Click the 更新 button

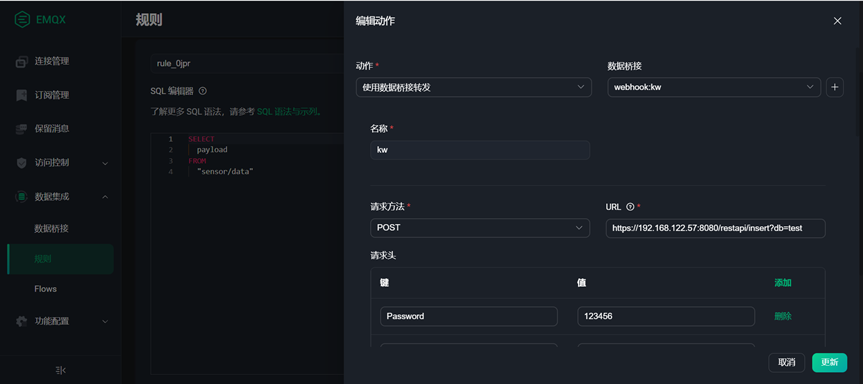829,363
